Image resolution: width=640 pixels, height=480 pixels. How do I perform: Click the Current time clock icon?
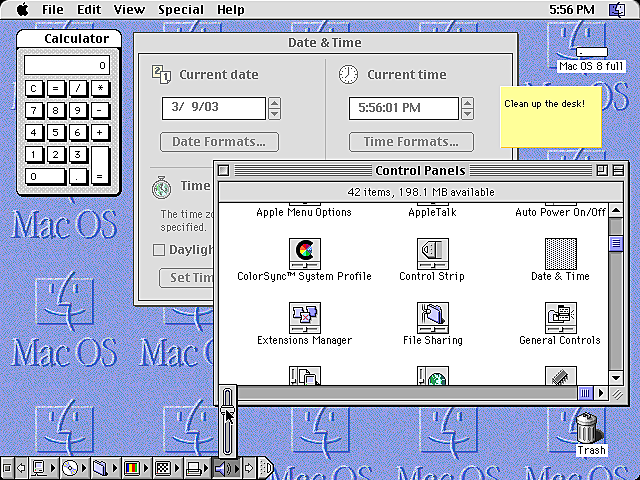[349, 74]
